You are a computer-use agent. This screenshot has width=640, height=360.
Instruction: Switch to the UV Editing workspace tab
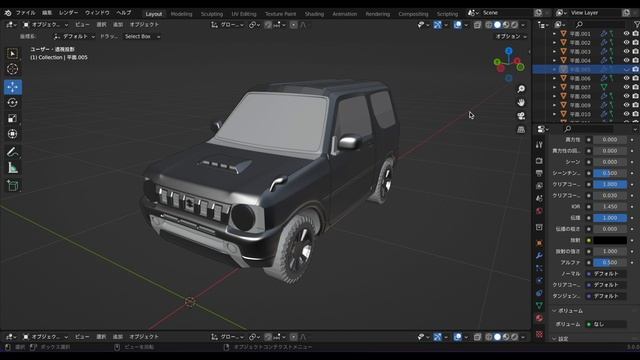(x=244, y=14)
